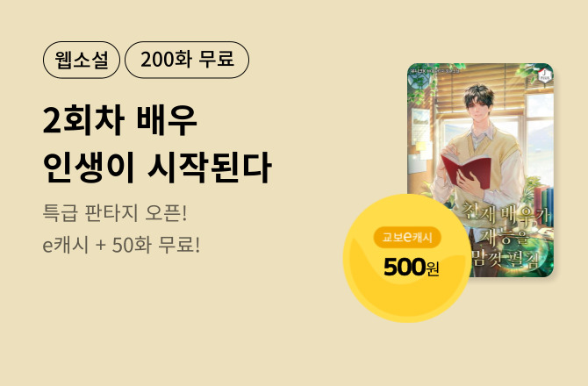This screenshot has height=386, width=588.
Task: Click the 천재 배우가 cover title text
Action: click(507, 214)
